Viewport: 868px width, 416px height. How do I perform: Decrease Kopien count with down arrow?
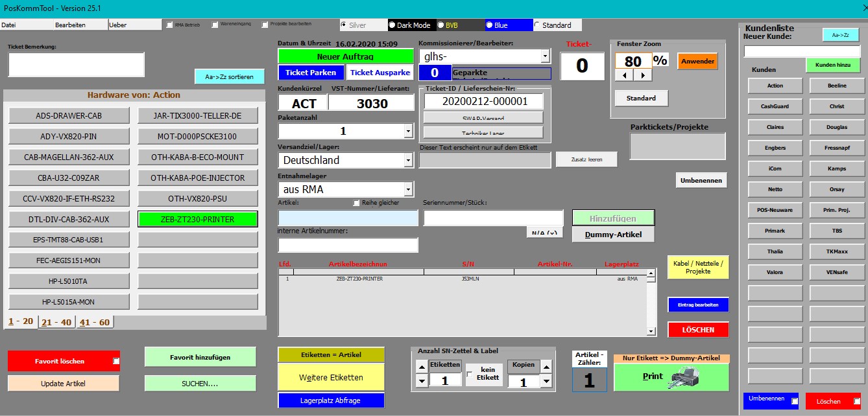pyautogui.click(x=546, y=381)
